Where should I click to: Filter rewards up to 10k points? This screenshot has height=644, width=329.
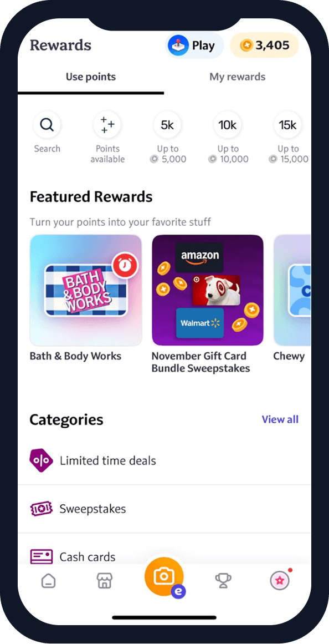coord(228,124)
